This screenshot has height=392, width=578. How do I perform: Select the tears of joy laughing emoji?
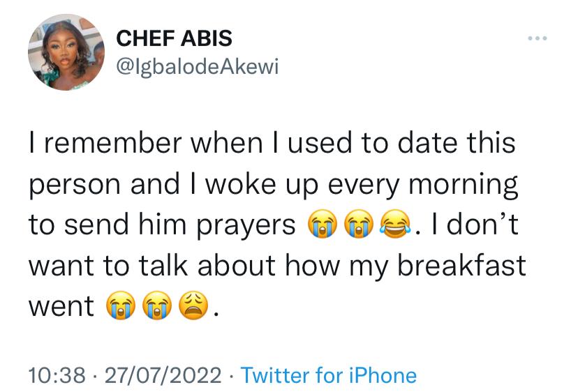point(395,224)
